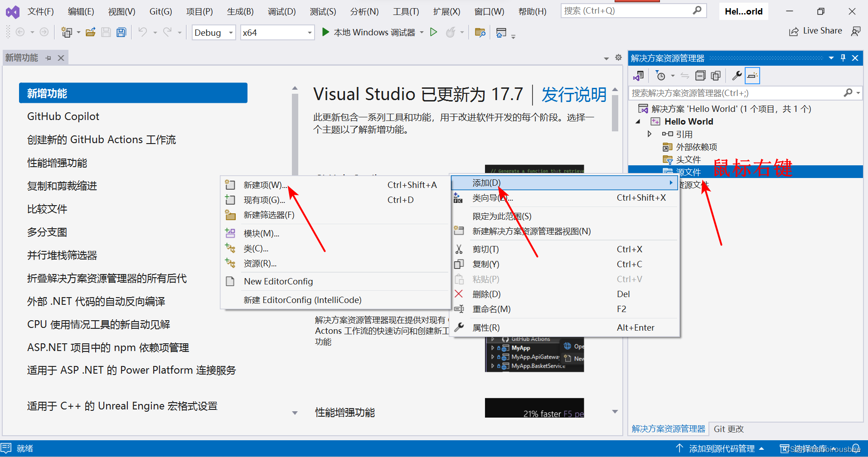868x457 pixels.
Task: Click the undo arrow icon
Action: coord(143,32)
